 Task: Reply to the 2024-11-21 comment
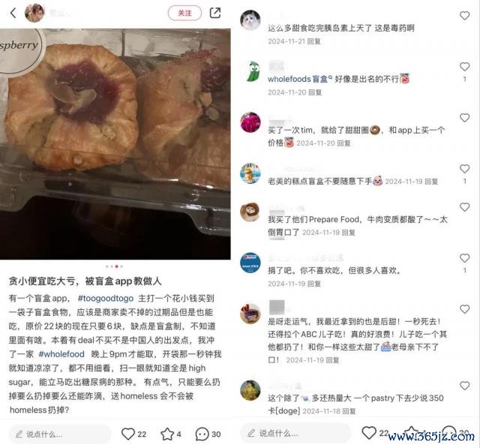[313, 41]
